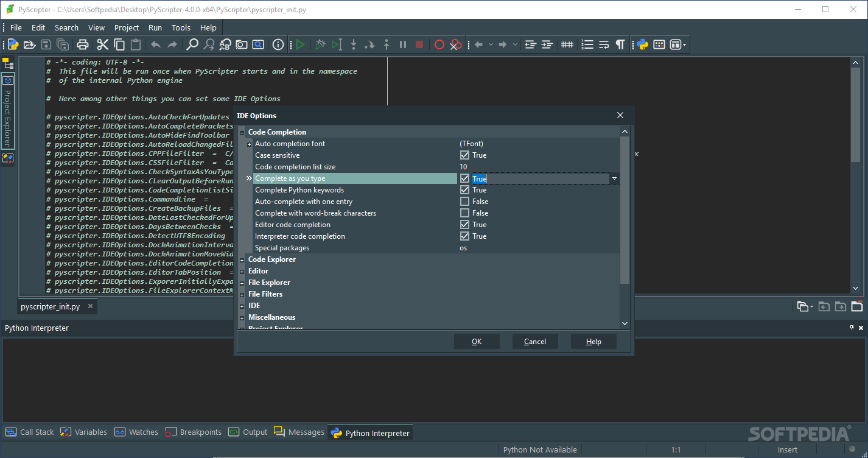This screenshot has height=458, width=868.
Task: Switch to the Breakpoints tab
Action: pos(194,432)
